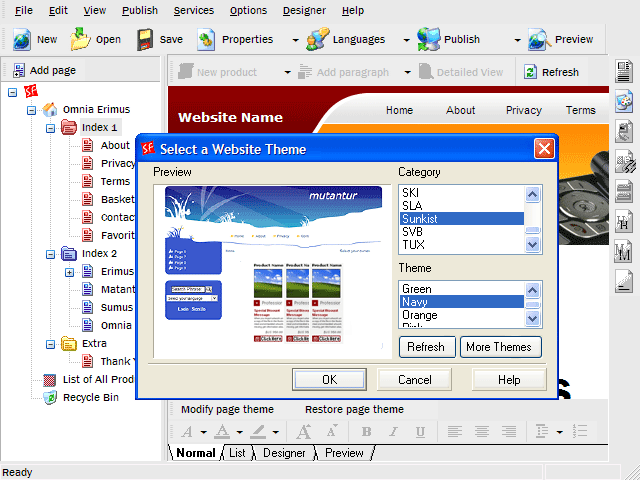
Task: Open a project with the Open folder icon
Action: (x=80, y=39)
